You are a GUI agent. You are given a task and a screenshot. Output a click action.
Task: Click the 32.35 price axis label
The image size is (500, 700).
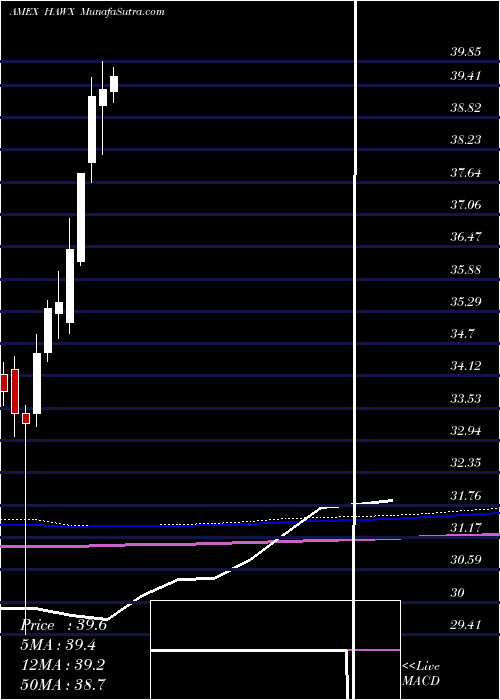(x=466, y=462)
